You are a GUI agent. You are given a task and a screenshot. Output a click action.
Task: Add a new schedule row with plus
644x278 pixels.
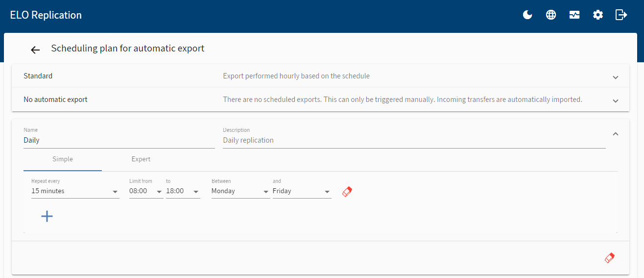point(47,216)
